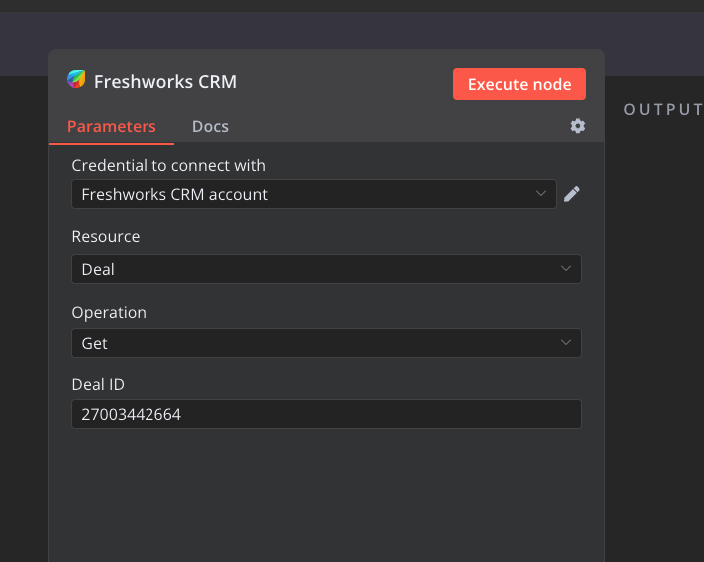The width and height of the screenshot is (704, 562).
Task: Switch to the Parameters tab
Action: (111, 127)
